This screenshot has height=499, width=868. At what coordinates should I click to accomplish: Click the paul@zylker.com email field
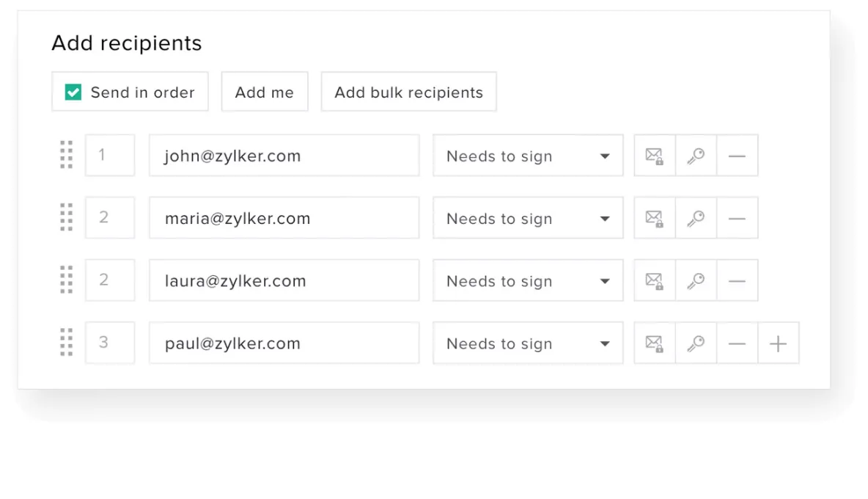(284, 343)
